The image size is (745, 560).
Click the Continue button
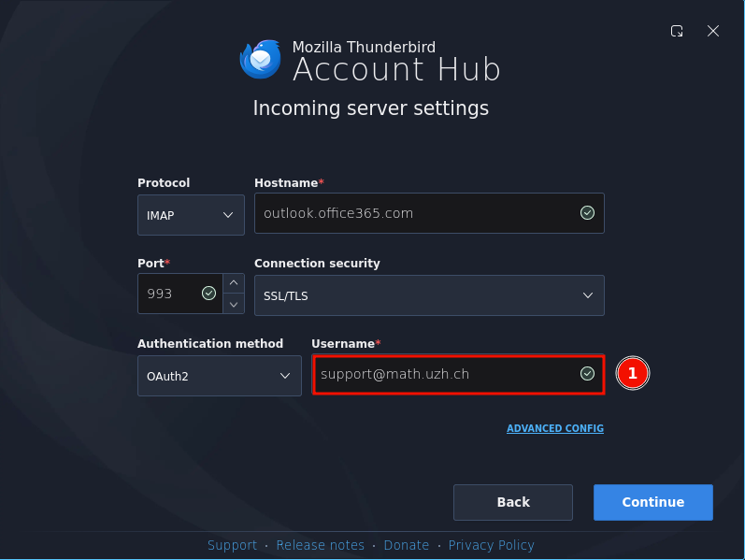point(652,502)
